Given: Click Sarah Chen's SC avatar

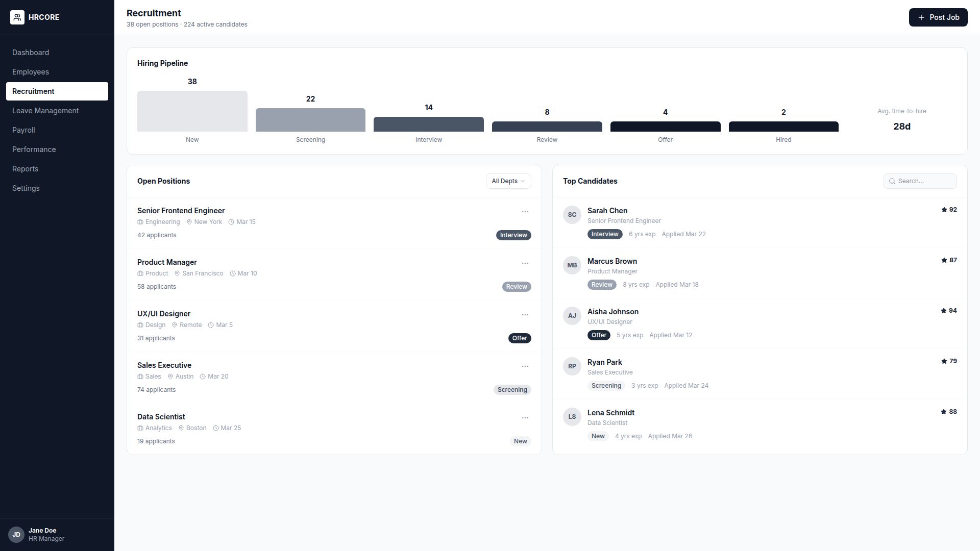Looking at the screenshot, I should point(572,215).
